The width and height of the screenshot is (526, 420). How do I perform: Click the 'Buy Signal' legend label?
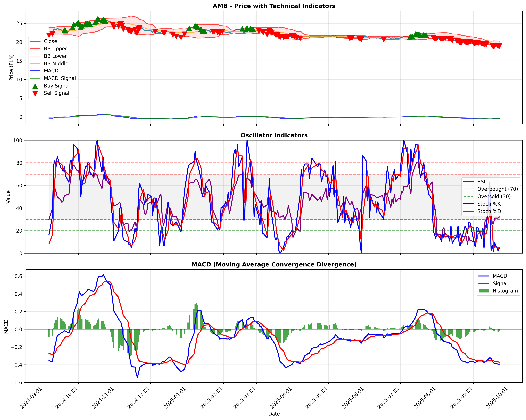click(57, 86)
